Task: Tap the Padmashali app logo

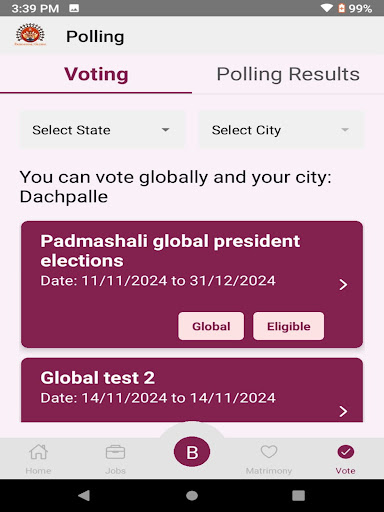Action: pos(30,34)
